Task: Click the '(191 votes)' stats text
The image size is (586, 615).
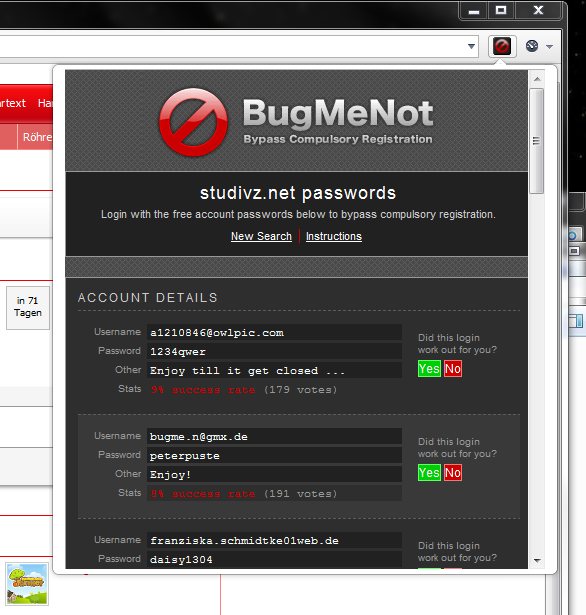Action: (300, 494)
